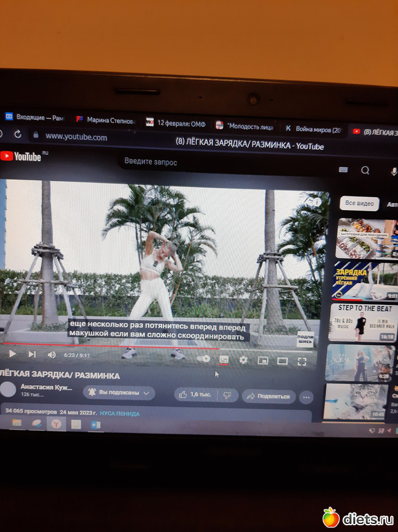Skip to the next video
The height and width of the screenshot is (532, 398).
(32, 354)
